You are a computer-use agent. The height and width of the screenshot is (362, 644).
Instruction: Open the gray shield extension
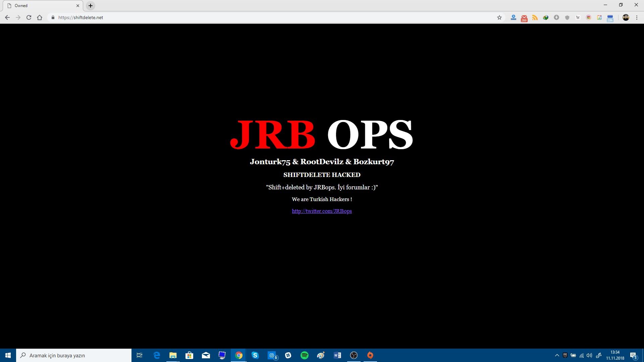[x=567, y=17]
